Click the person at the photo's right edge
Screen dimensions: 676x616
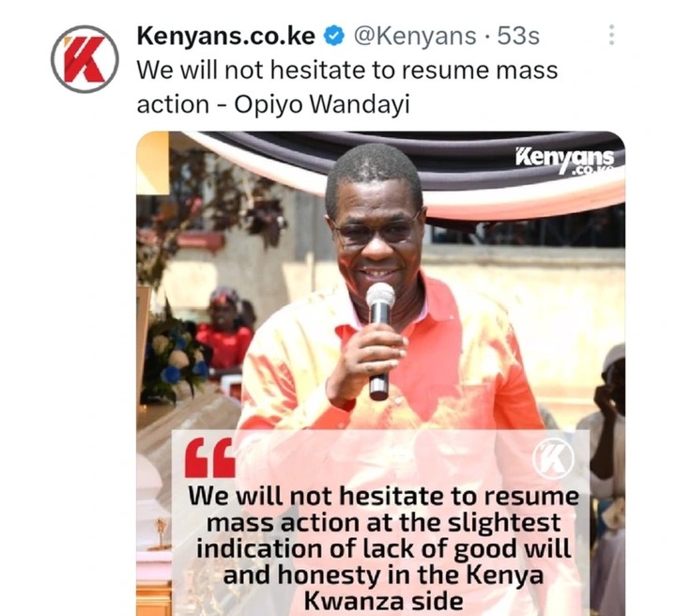607,431
